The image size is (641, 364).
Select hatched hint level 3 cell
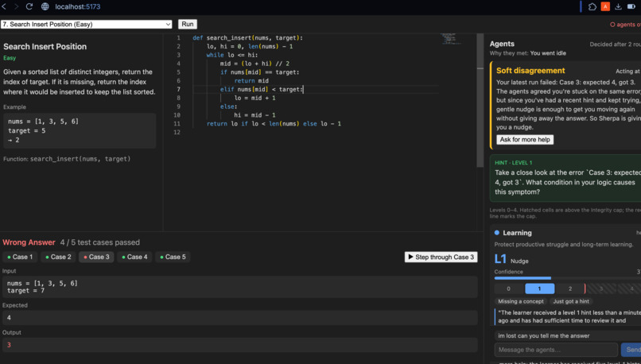click(601, 288)
